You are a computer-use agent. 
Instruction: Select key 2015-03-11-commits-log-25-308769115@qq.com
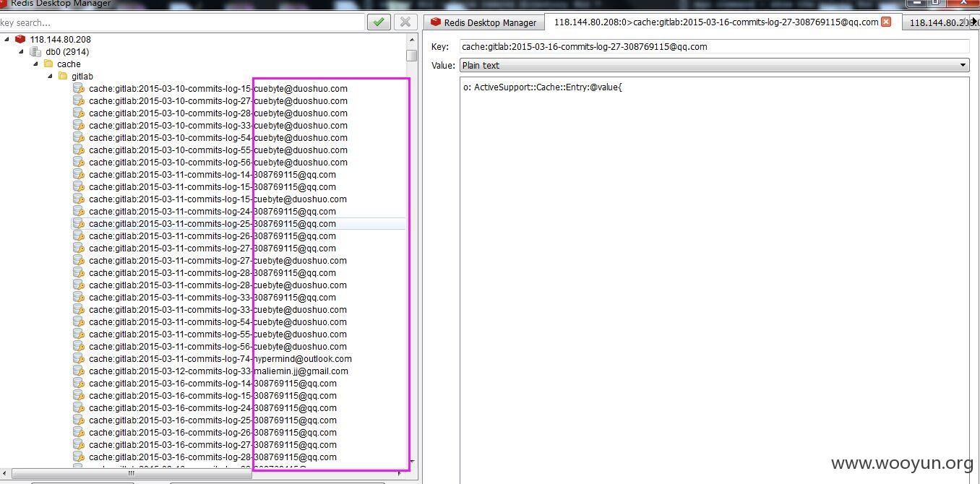[x=212, y=223]
